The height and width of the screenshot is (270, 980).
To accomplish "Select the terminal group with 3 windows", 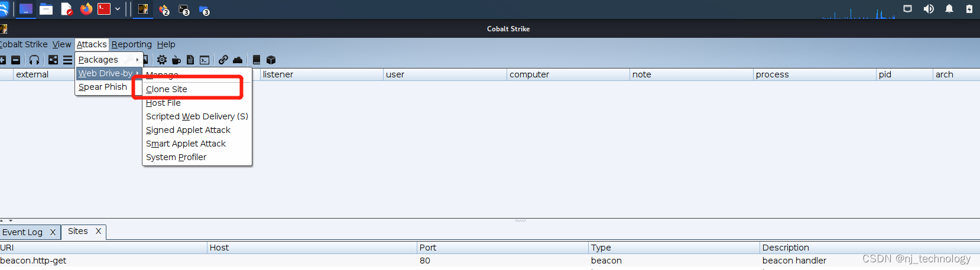I will click(x=184, y=9).
